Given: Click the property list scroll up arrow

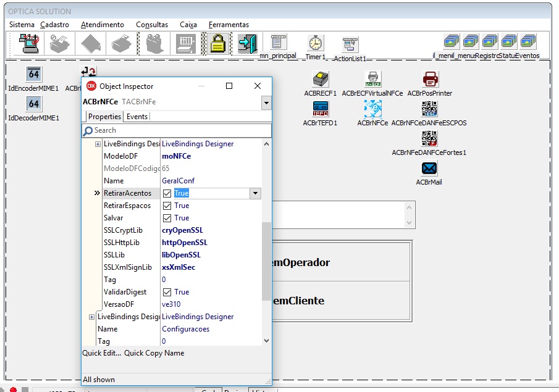Looking at the screenshot, I should (266, 144).
